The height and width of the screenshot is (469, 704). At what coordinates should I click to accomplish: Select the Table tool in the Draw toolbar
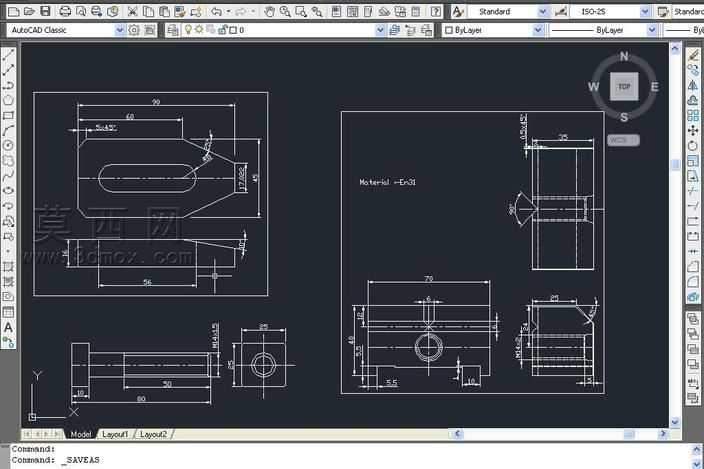click(x=8, y=312)
